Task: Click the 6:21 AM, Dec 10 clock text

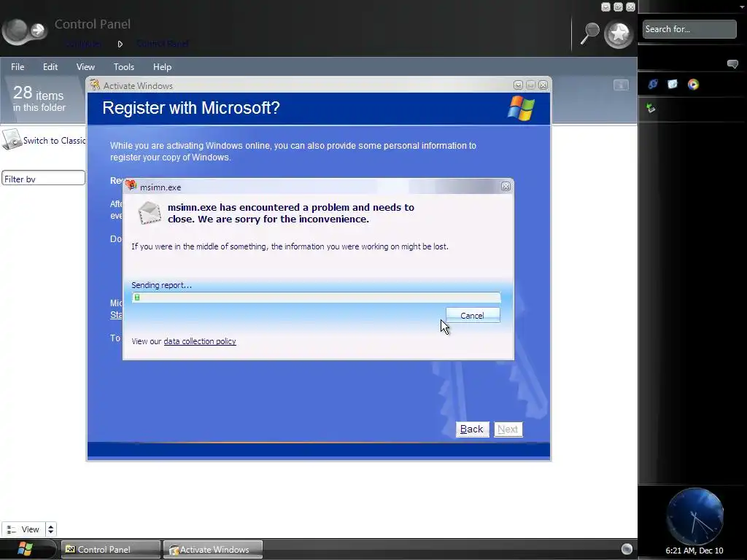Action: [694, 551]
